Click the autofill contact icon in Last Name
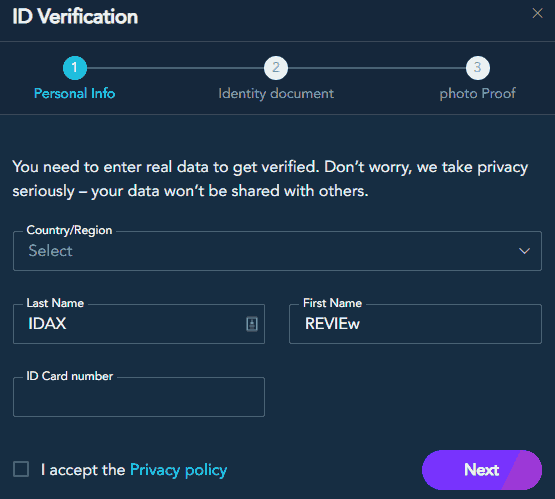555x499 pixels. pyautogui.click(x=252, y=324)
